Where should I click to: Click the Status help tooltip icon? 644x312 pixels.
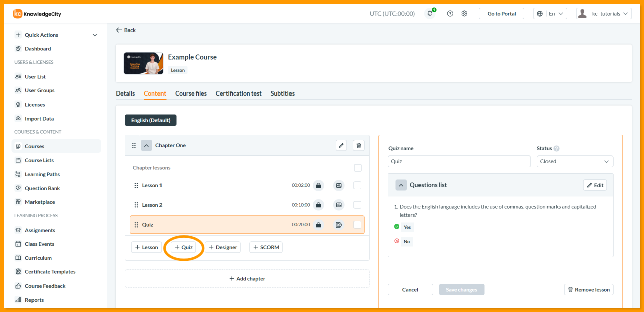[x=556, y=148]
